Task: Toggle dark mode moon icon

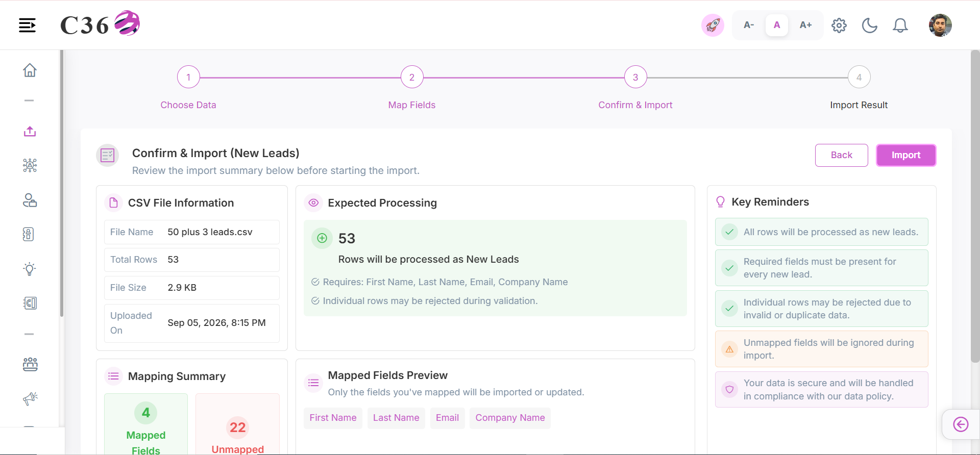Action: point(870,25)
